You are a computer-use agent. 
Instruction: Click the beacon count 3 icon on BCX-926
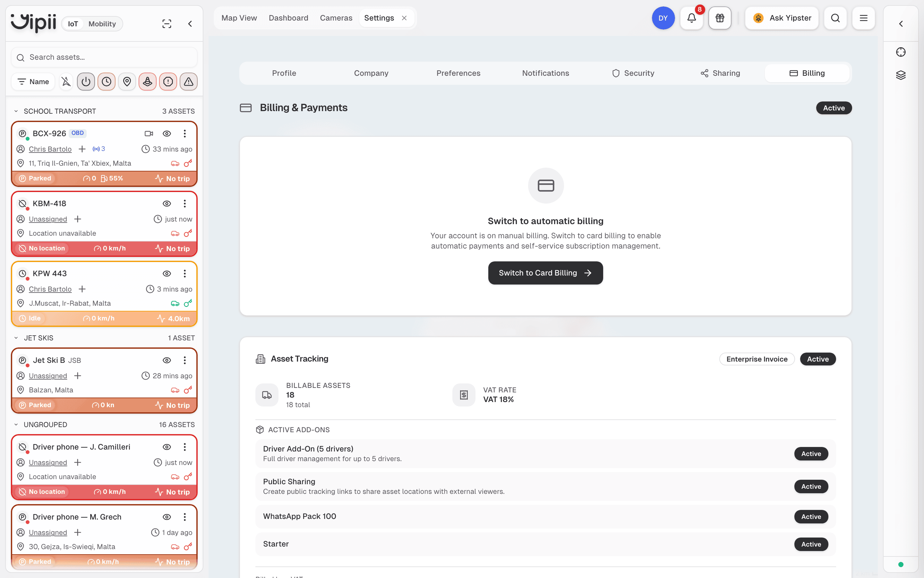tap(98, 149)
